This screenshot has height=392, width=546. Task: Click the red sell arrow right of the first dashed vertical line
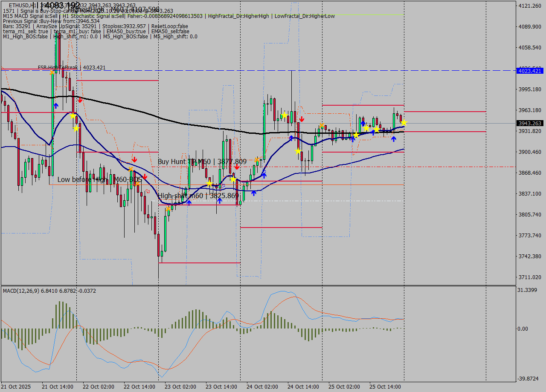coord(80,100)
